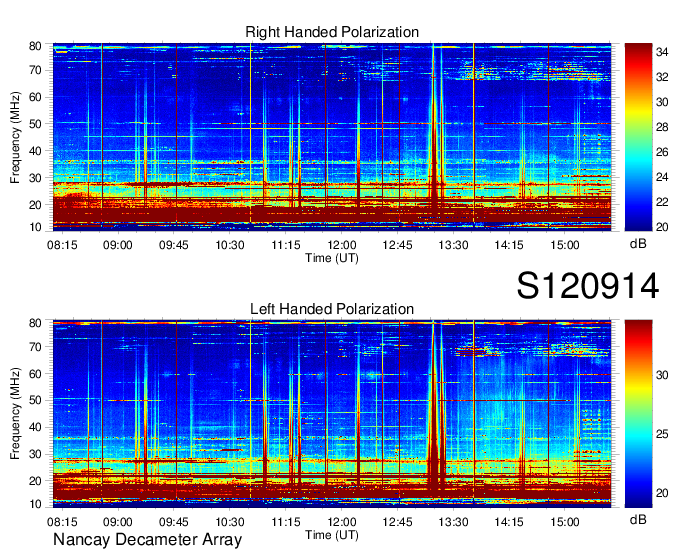Click 10:30 tick under Right Handed plot
Image resolution: width=680 pixels, height=552 pixels.
pos(230,245)
